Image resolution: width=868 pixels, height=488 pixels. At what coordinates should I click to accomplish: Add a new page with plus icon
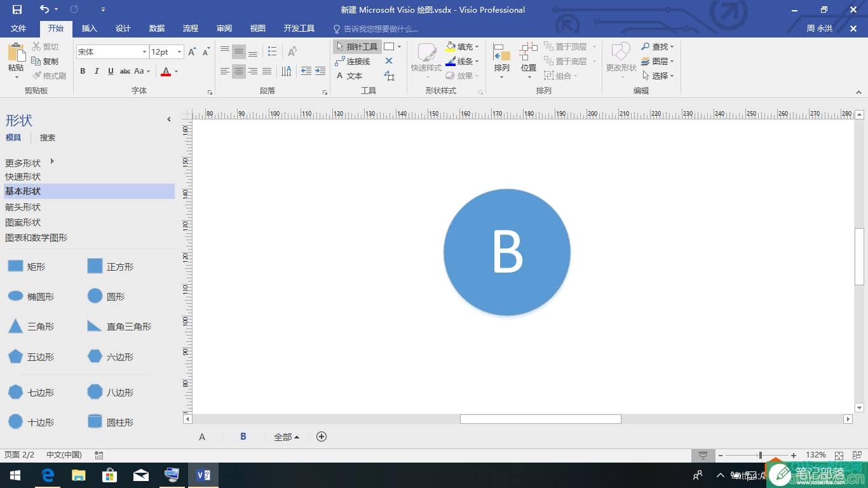(322, 437)
